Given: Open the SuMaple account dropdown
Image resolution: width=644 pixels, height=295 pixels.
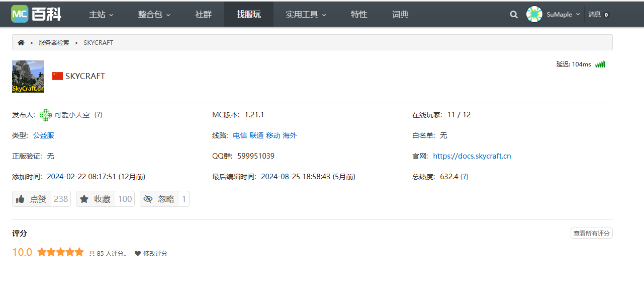Looking at the screenshot, I should [564, 15].
